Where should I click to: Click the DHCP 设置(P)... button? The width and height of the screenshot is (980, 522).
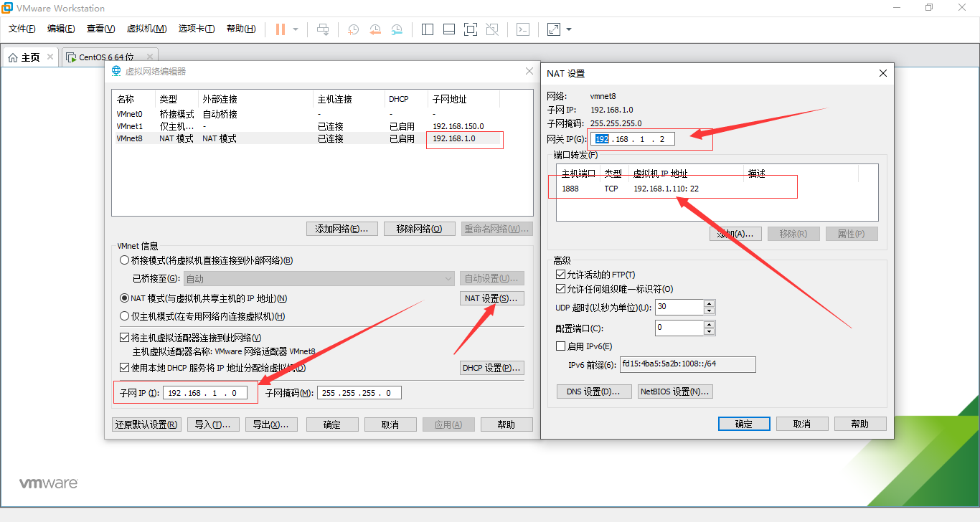[x=492, y=368]
